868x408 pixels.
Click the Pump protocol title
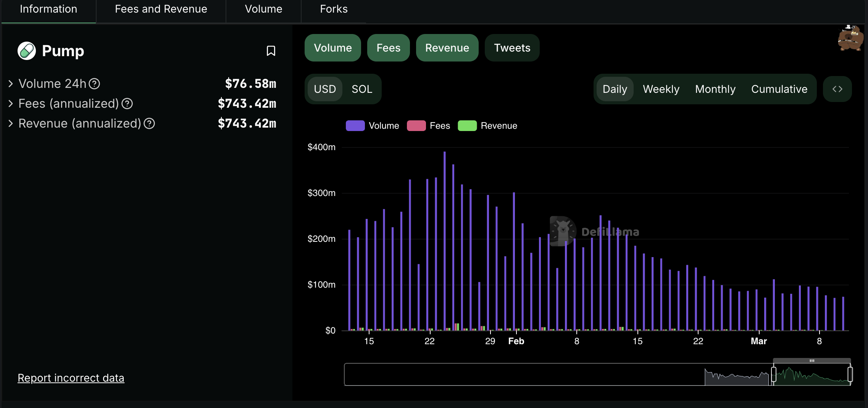coord(63,51)
